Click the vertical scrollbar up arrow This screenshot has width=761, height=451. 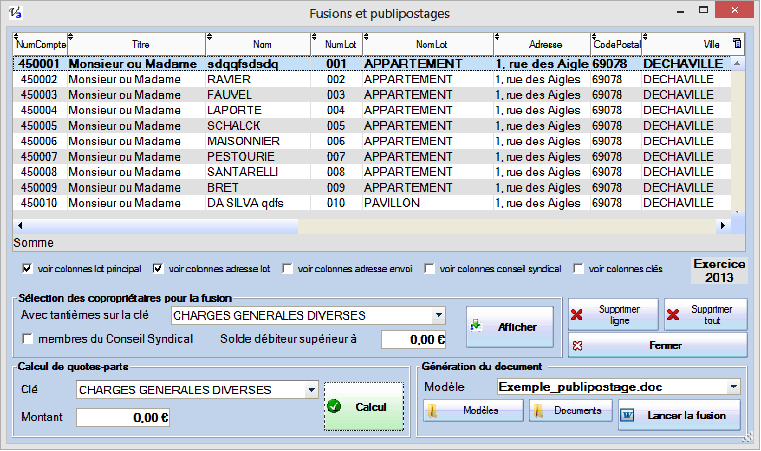[x=737, y=63]
